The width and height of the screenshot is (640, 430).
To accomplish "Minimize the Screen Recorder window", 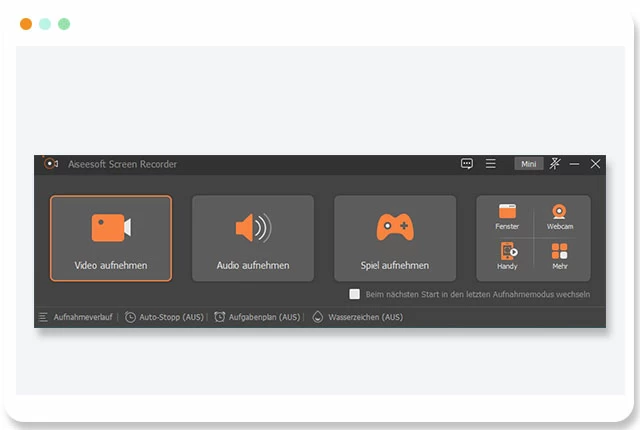I will coord(575,164).
